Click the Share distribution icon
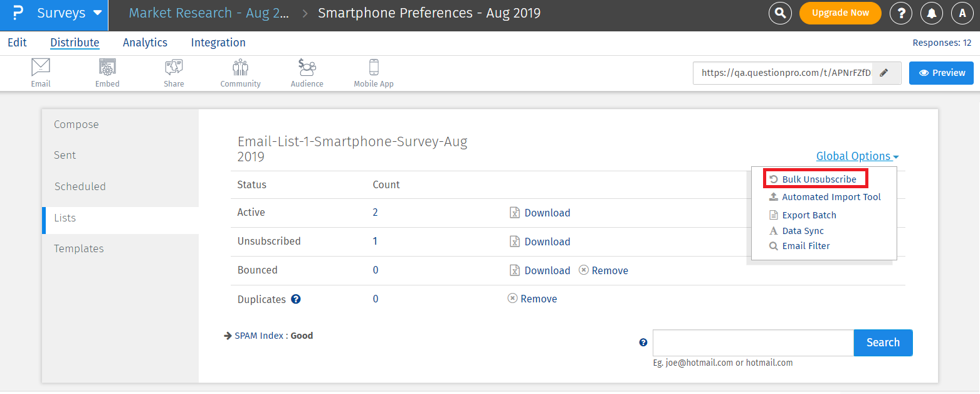The height and width of the screenshot is (394, 980). (173, 72)
